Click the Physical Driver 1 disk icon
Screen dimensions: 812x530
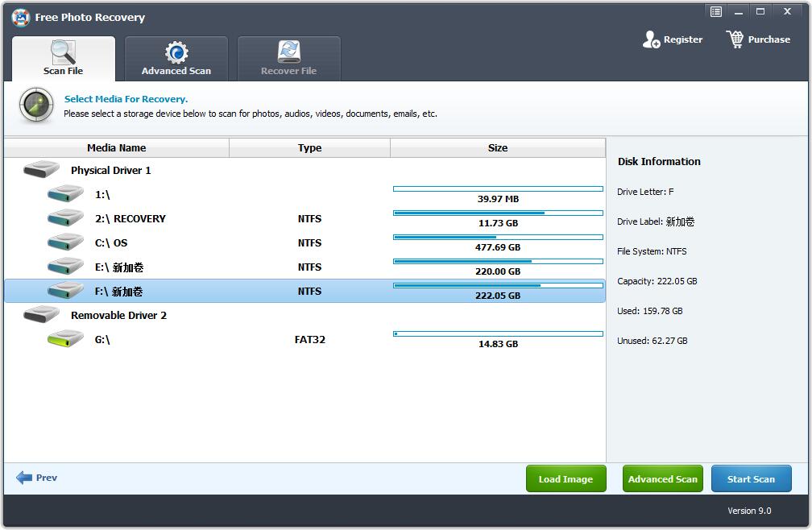41,169
